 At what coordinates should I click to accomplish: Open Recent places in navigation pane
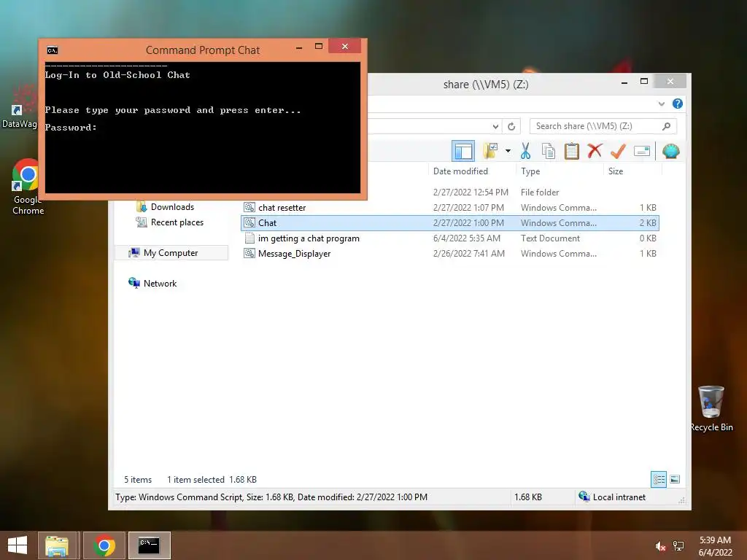pos(169,222)
